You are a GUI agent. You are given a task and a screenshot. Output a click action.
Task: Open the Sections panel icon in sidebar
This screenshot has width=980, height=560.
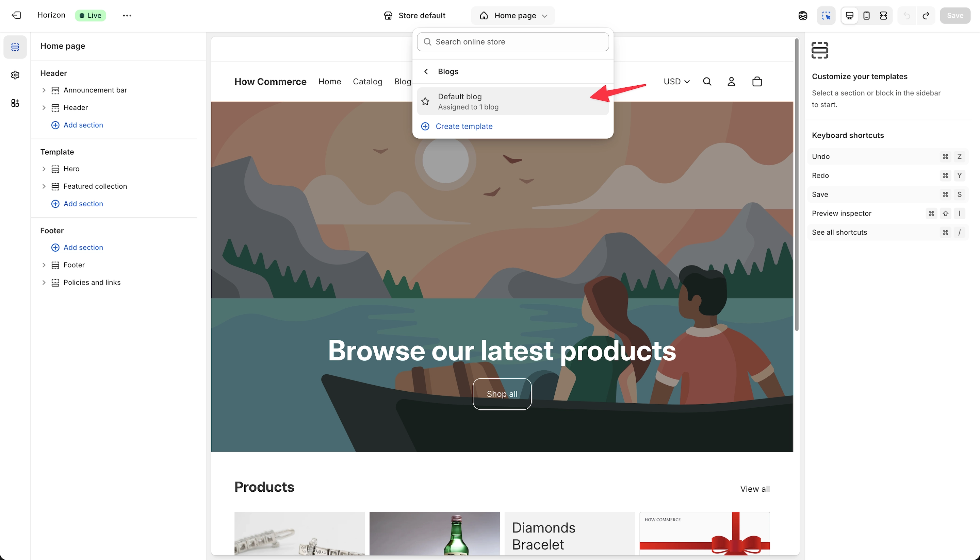tap(15, 47)
